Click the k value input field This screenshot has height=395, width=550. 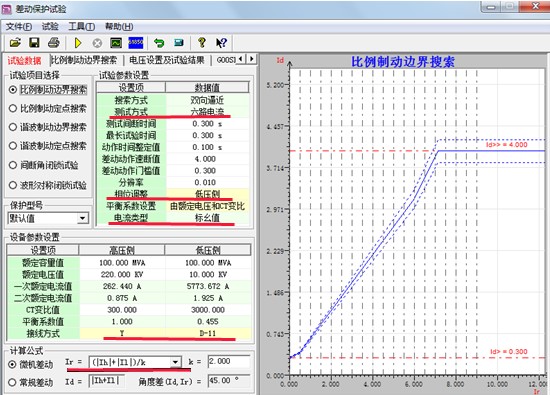[229, 361]
